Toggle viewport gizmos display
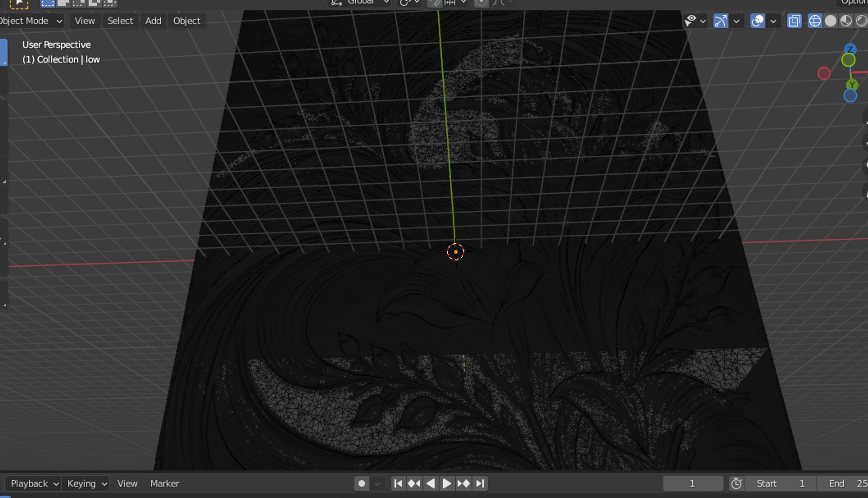This screenshot has height=498, width=868. tap(721, 21)
